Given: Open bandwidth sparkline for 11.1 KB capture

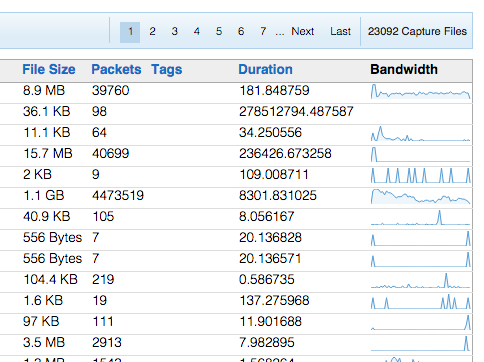Looking at the screenshot, I should 420,133.
